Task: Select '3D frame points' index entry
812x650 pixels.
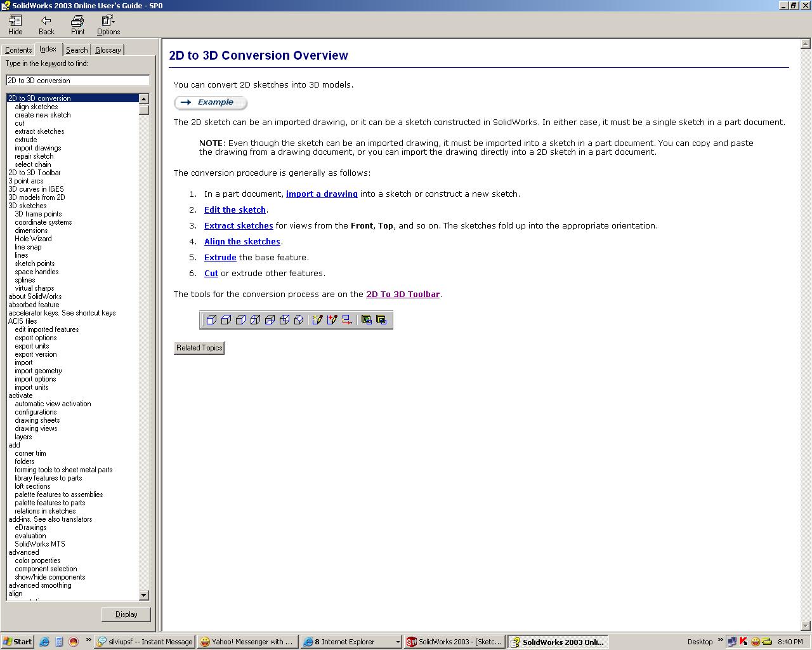Action: (x=38, y=214)
